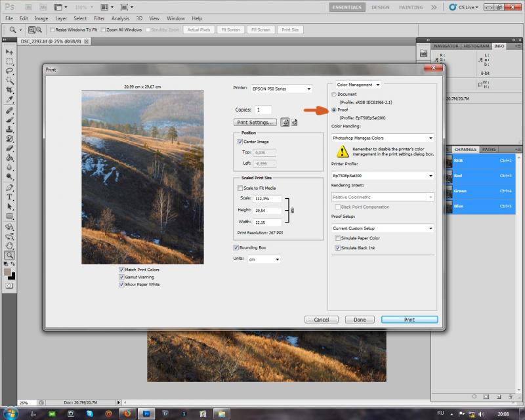
Task: Toggle the Gamut Warning checkbox
Action: [121, 277]
